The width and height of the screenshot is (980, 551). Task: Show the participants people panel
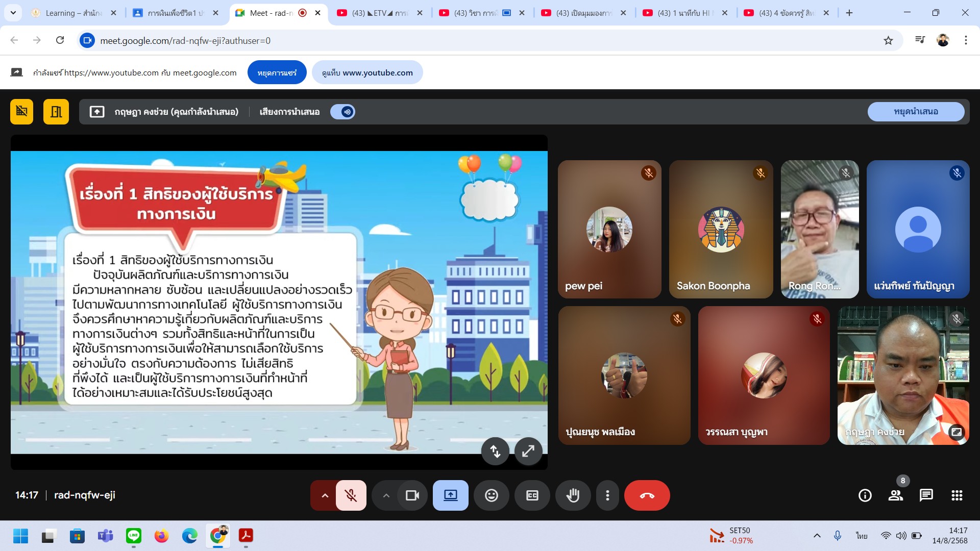[x=895, y=495]
